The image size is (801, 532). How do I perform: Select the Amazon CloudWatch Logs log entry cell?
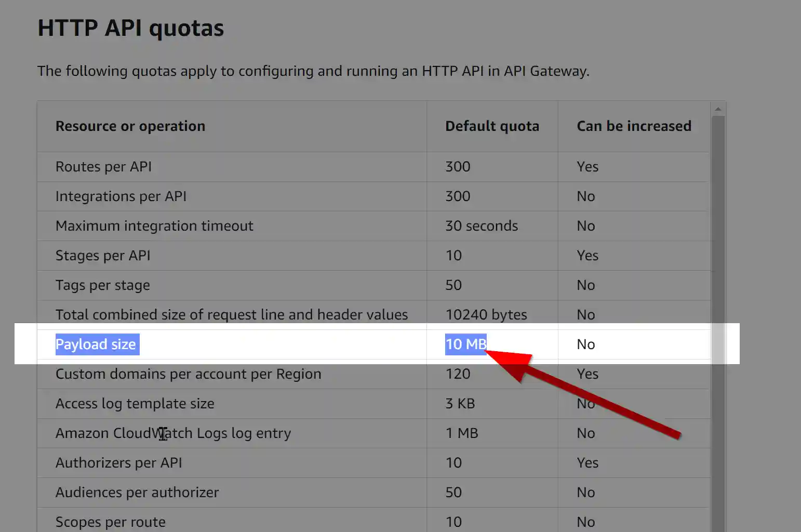click(x=173, y=433)
